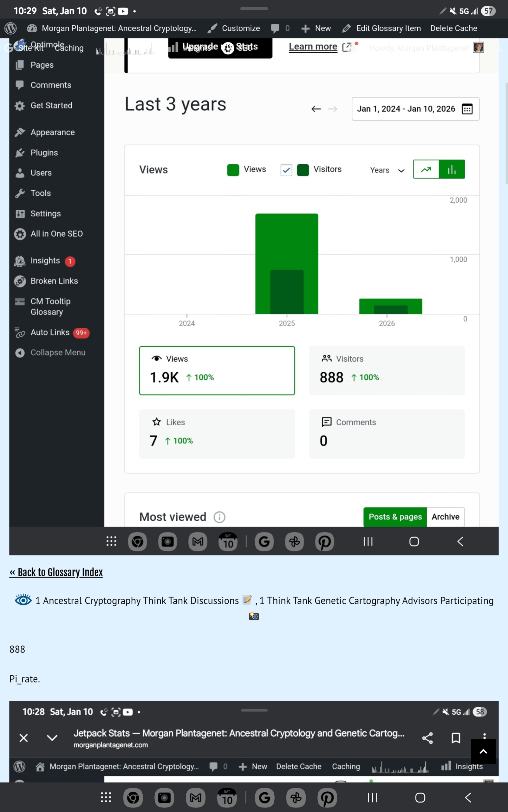Toggle the Visitors checkbox in chart legend
Screen dimensions: 508x812
pyautogui.click(x=286, y=170)
